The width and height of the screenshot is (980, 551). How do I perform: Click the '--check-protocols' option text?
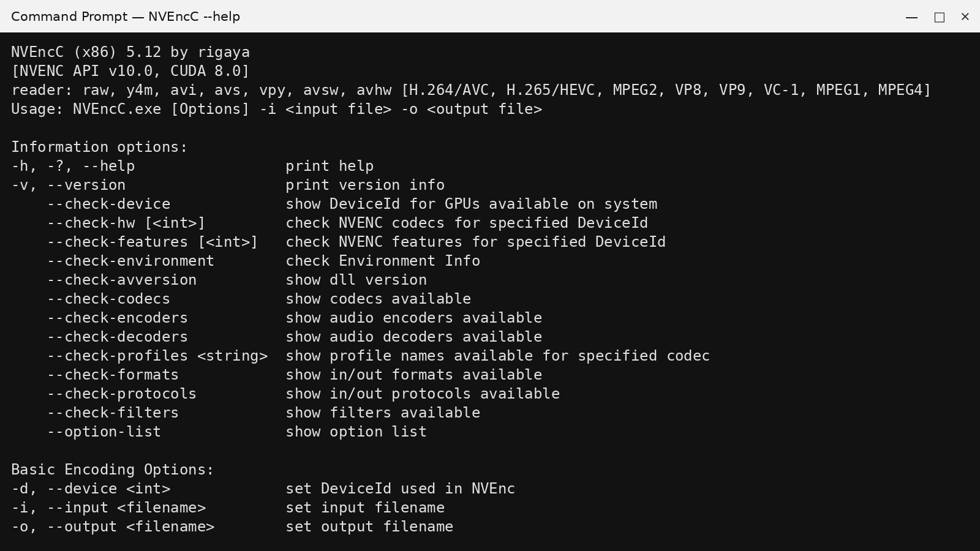coord(122,394)
